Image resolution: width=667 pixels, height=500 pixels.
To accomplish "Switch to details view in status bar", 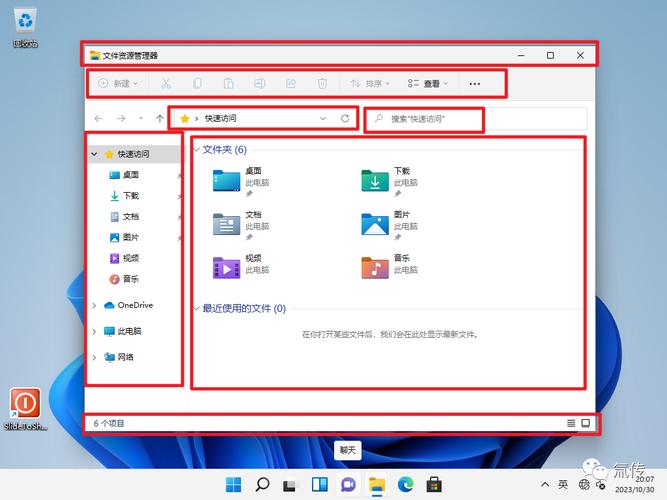I will (571, 423).
